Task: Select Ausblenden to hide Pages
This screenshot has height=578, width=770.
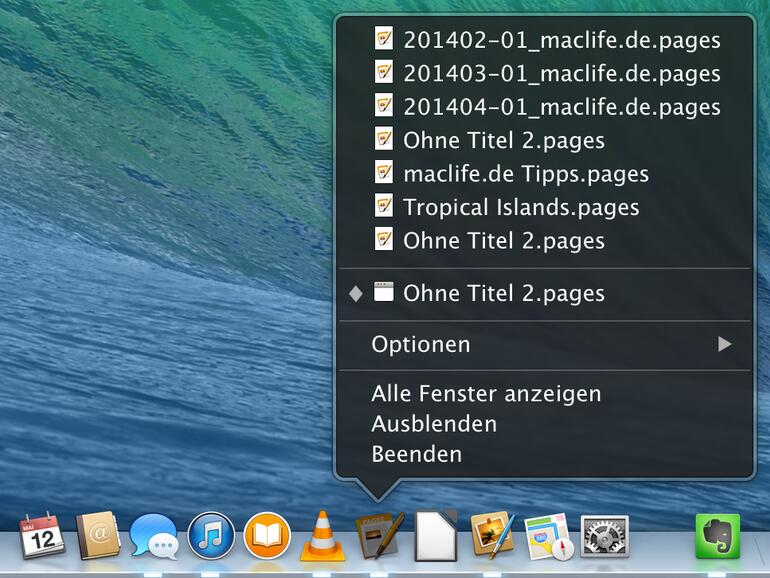Action: [545, 424]
